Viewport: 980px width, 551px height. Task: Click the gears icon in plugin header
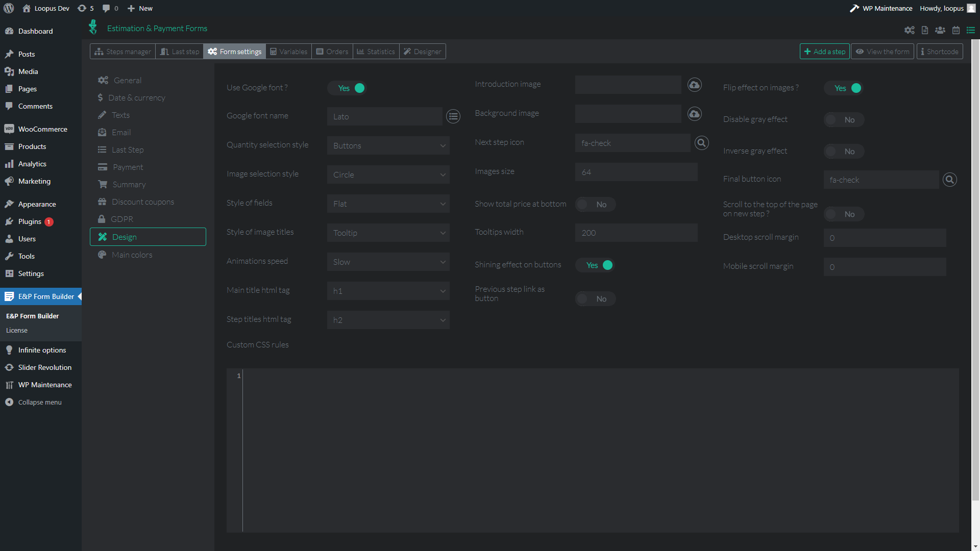point(910,30)
